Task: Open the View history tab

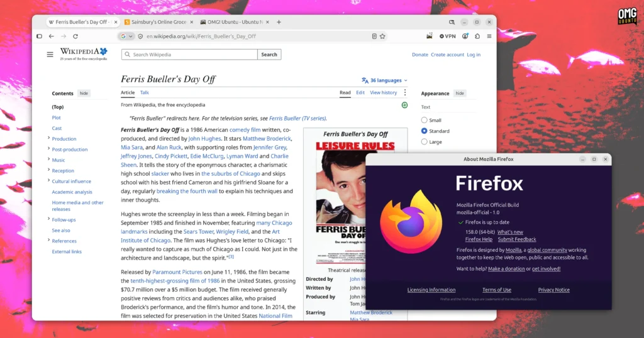Action: (x=383, y=93)
